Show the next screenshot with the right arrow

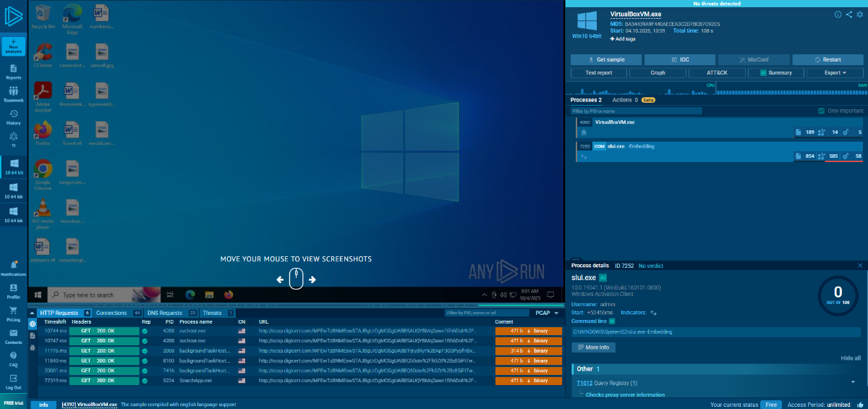pyautogui.click(x=312, y=279)
